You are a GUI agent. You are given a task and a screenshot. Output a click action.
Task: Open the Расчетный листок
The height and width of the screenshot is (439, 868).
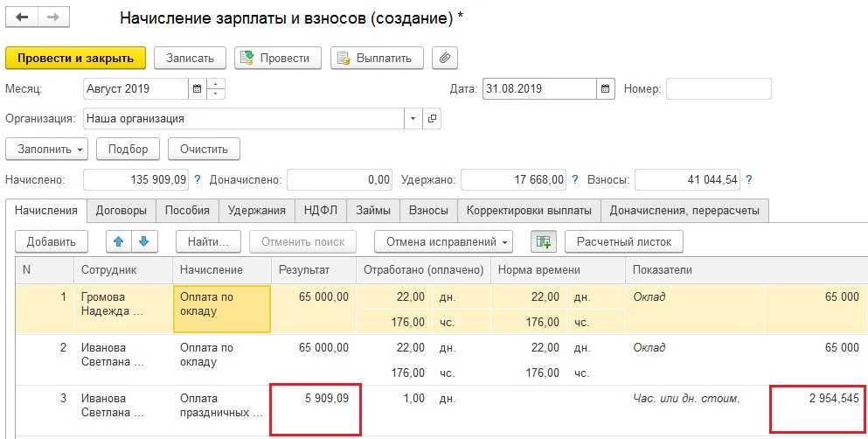(x=624, y=241)
